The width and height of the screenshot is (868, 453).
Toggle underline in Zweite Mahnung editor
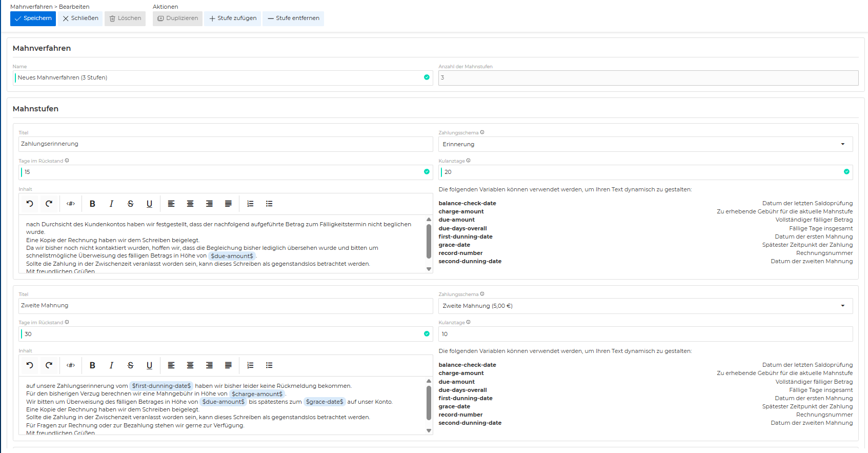tap(149, 365)
